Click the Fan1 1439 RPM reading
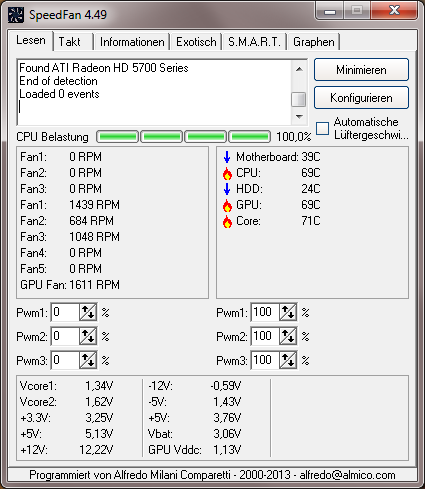Image resolution: width=425 pixels, height=489 pixels. click(x=70, y=205)
